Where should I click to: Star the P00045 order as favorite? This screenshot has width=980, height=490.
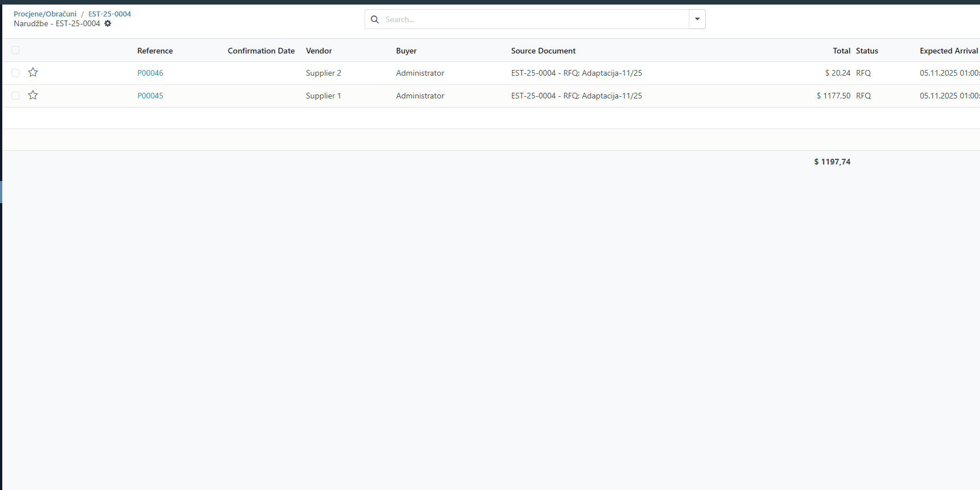pos(33,95)
